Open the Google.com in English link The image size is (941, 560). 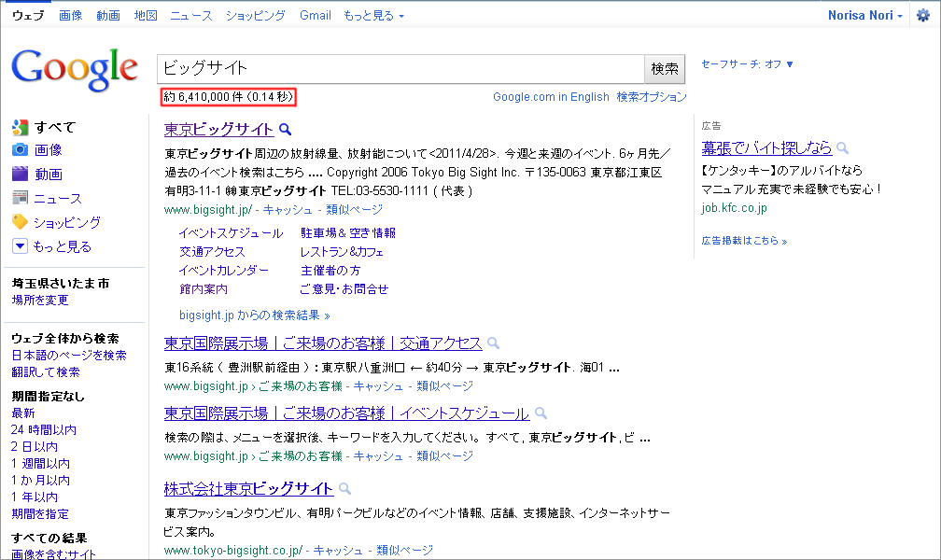click(x=551, y=97)
